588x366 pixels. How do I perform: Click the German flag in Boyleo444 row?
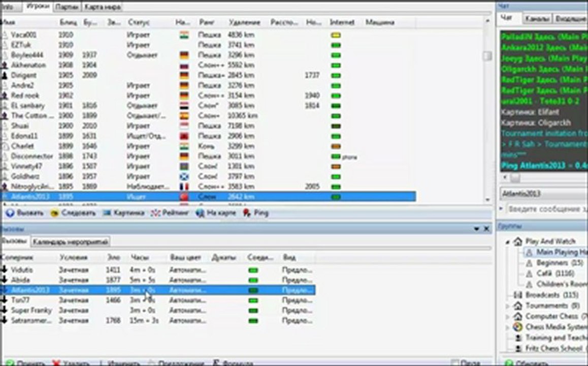coord(184,55)
